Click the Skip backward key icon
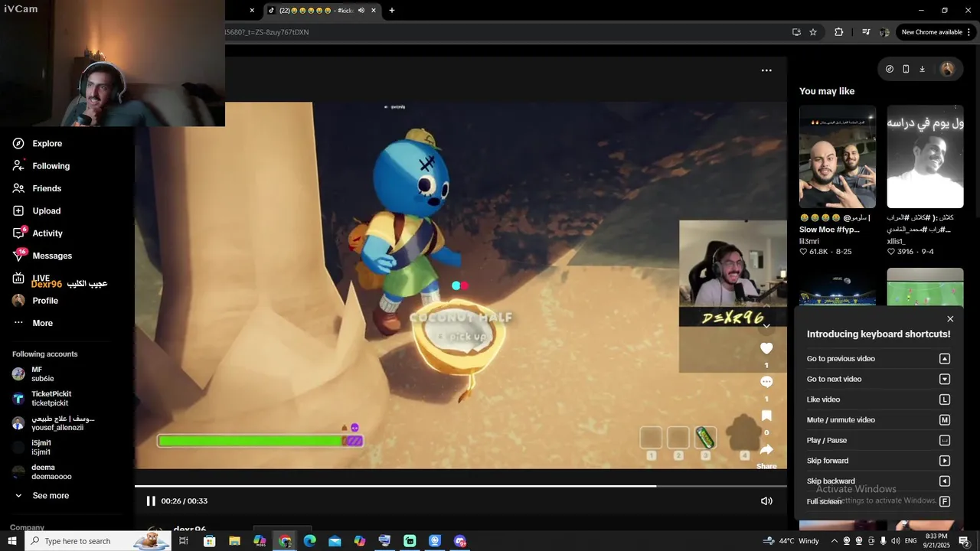This screenshot has height=551, width=980. point(945,481)
